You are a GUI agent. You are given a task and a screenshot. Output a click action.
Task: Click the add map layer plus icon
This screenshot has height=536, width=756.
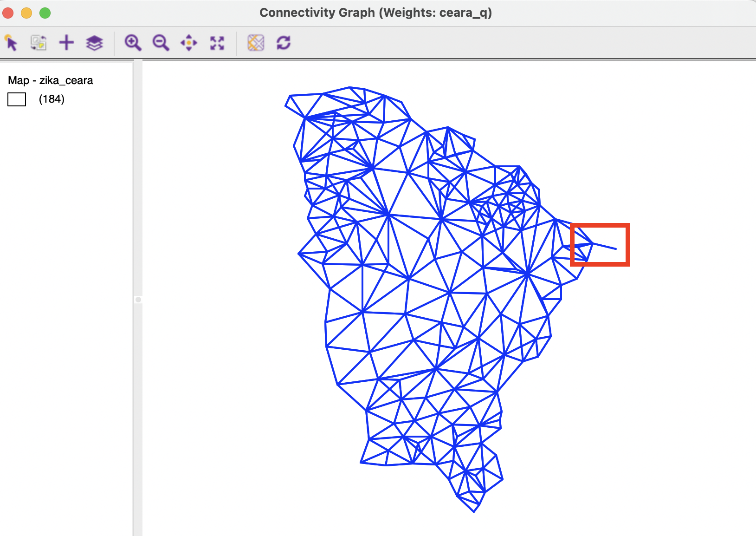point(66,43)
